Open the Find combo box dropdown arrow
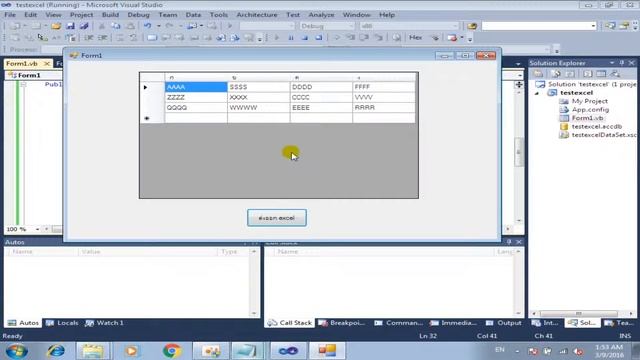The image size is (640, 360). (593, 26)
